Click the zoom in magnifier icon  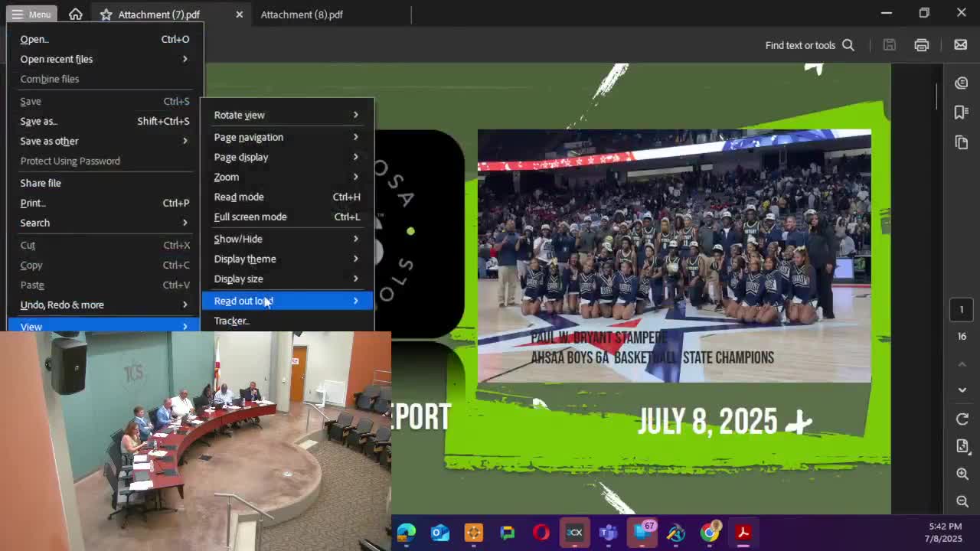coord(962,474)
